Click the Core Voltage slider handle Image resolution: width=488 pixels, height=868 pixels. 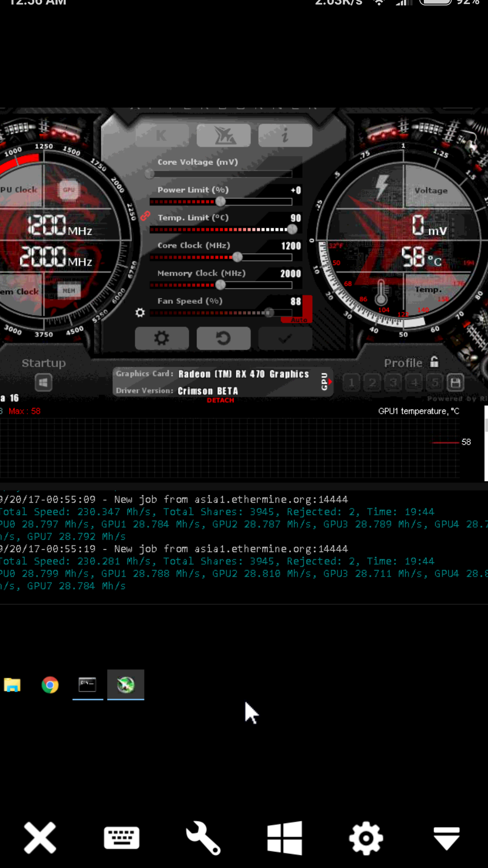[x=150, y=174]
